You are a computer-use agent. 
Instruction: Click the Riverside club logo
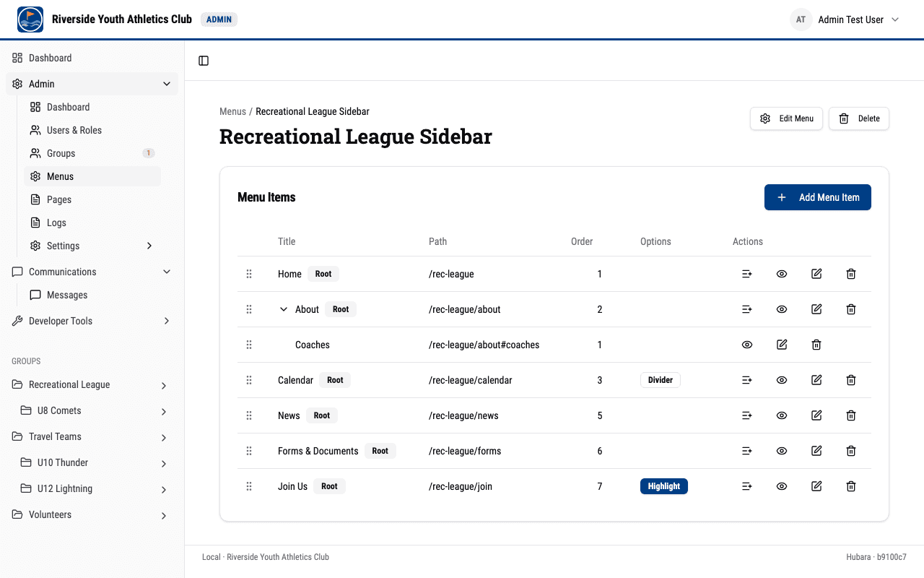click(x=30, y=20)
